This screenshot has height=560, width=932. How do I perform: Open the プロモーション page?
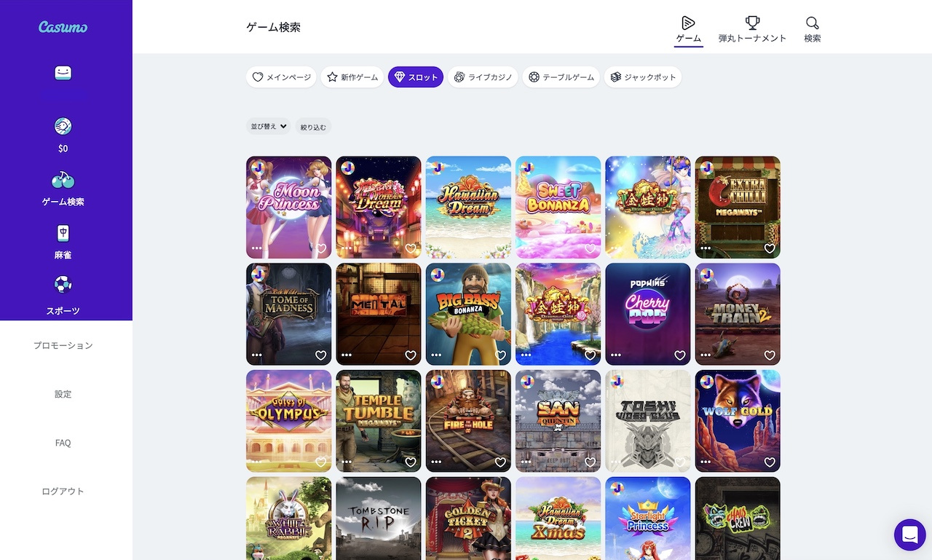point(63,346)
